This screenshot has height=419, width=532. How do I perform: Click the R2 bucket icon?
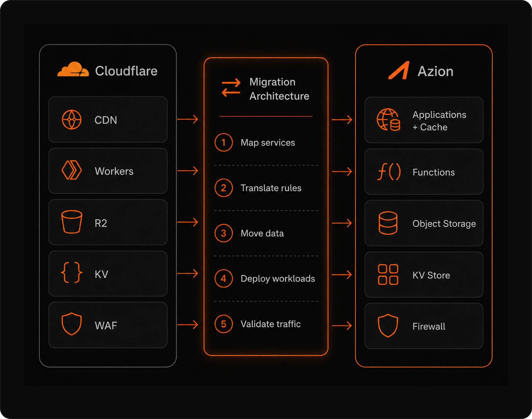pos(71,222)
